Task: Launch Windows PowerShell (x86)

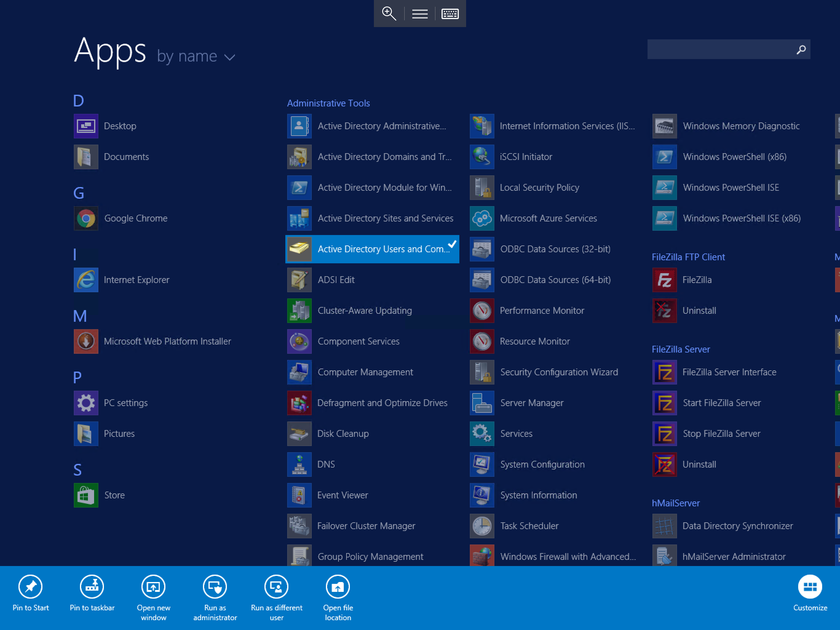Action: coord(738,157)
